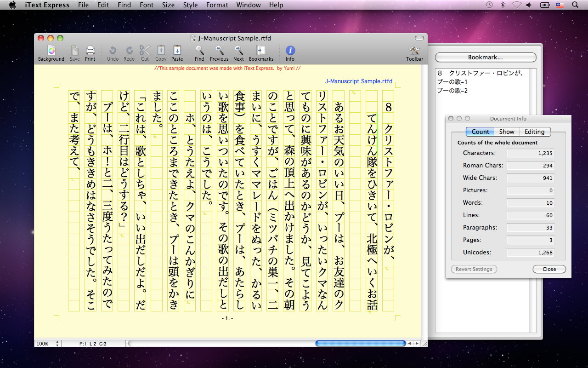588x368 pixels.
Task: Go to Next search result
Action: pyautogui.click(x=238, y=51)
